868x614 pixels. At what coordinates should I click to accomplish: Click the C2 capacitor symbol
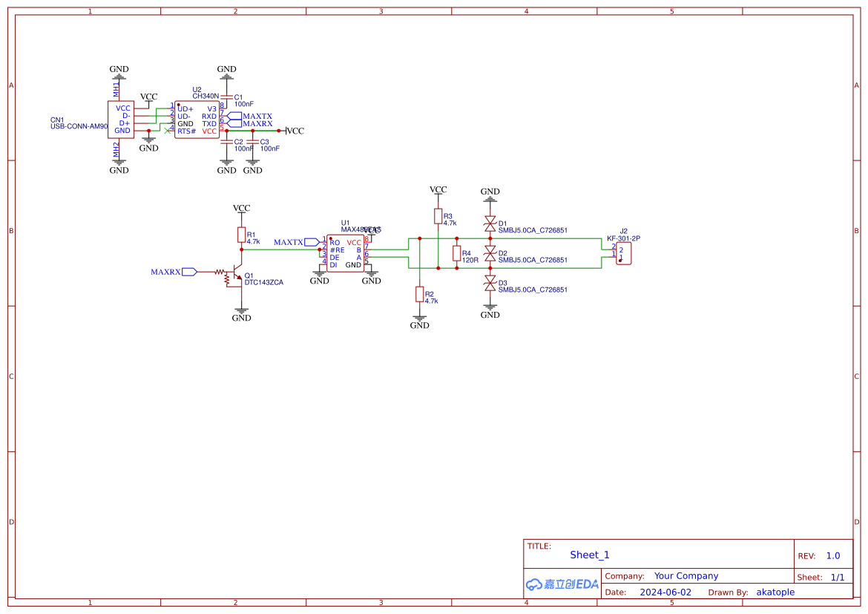tap(226, 142)
